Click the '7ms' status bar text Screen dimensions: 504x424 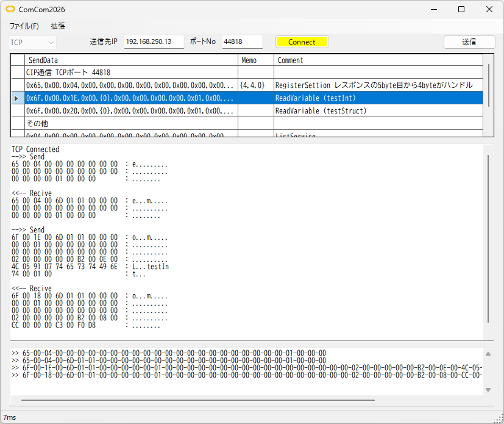tap(10, 417)
